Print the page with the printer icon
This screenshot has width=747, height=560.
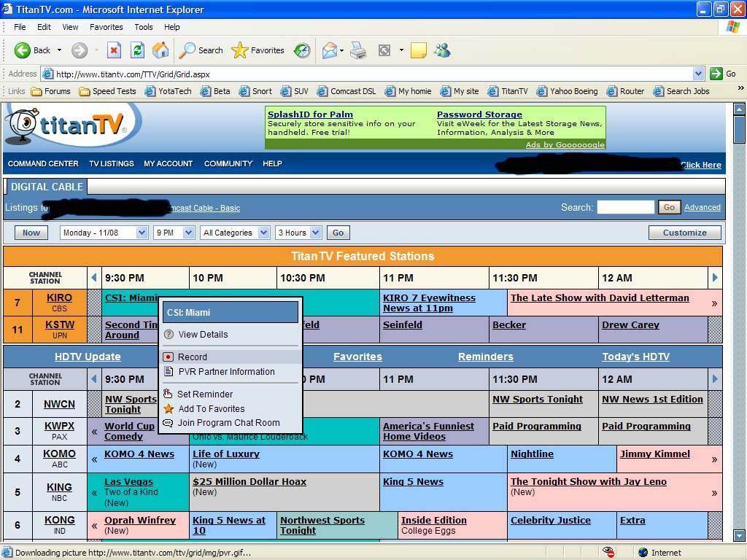[x=358, y=50]
